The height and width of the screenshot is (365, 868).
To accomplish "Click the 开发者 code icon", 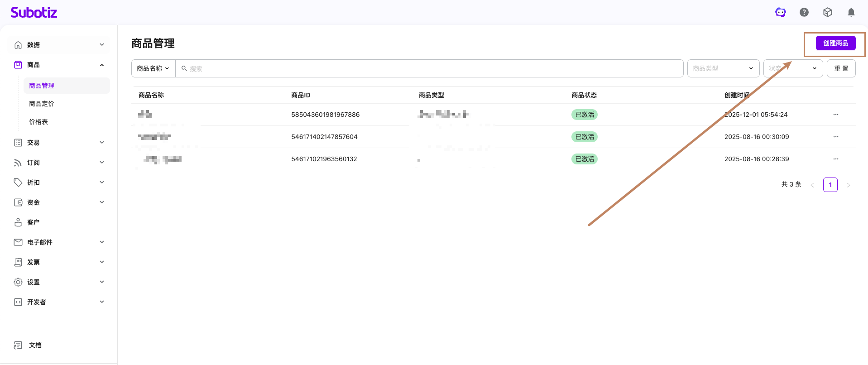I will pyautogui.click(x=18, y=302).
